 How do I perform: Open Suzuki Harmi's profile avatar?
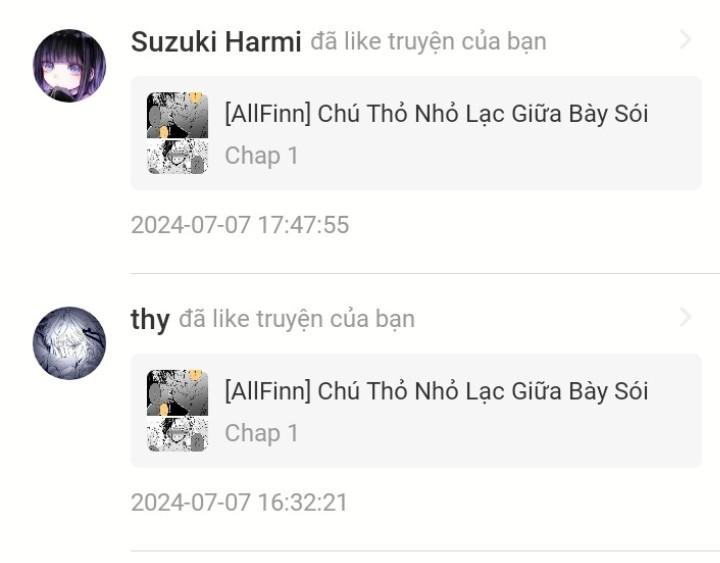tap(69, 66)
